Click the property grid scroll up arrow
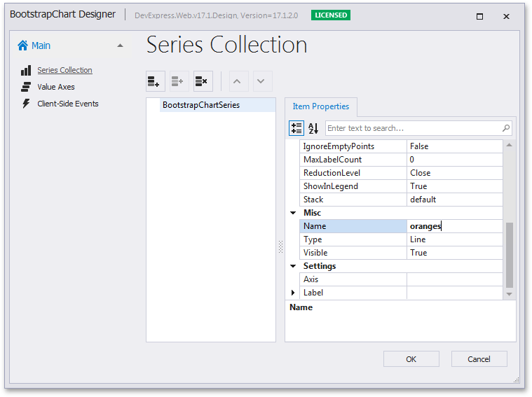Viewport: 532px width, 397px height. [x=510, y=145]
